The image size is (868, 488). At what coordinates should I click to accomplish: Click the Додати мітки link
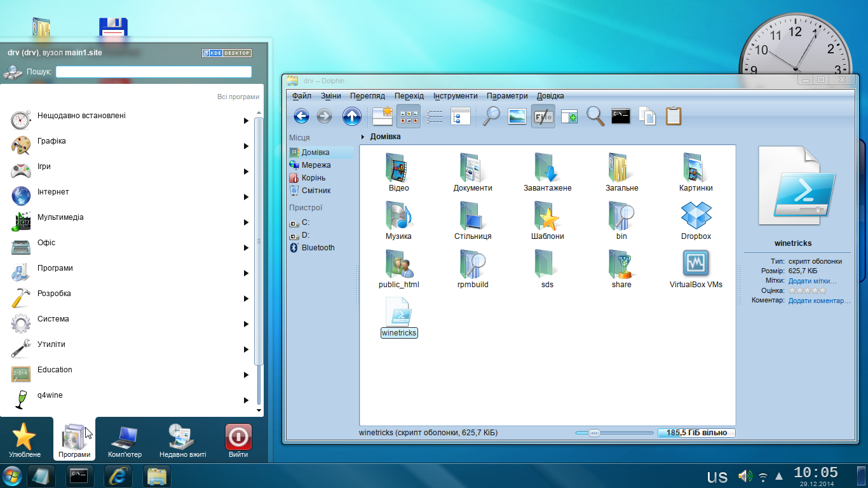click(x=812, y=280)
